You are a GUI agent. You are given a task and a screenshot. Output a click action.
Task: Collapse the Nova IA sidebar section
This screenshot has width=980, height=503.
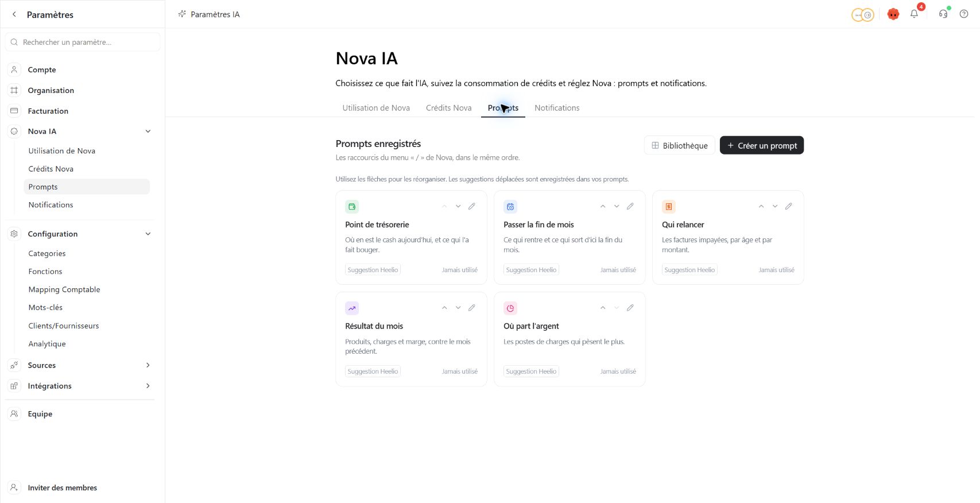point(148,131)
